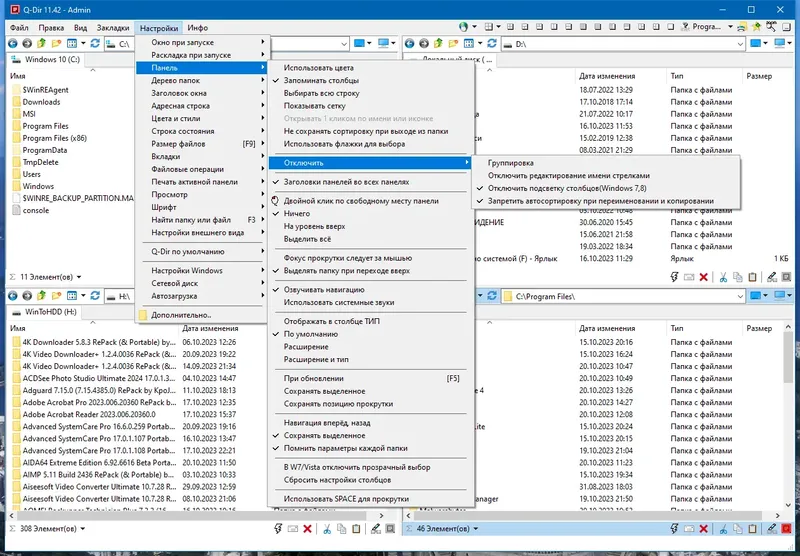800x556 pixels.
Task: Open the Инфо menu
Action: (197, 28)
